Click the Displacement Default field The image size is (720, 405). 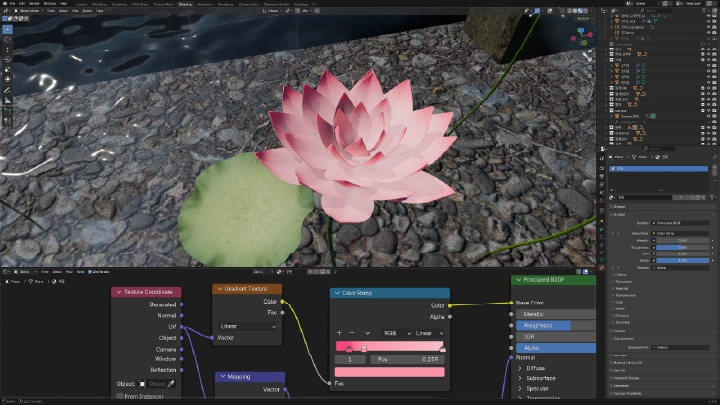click(681, 347)
